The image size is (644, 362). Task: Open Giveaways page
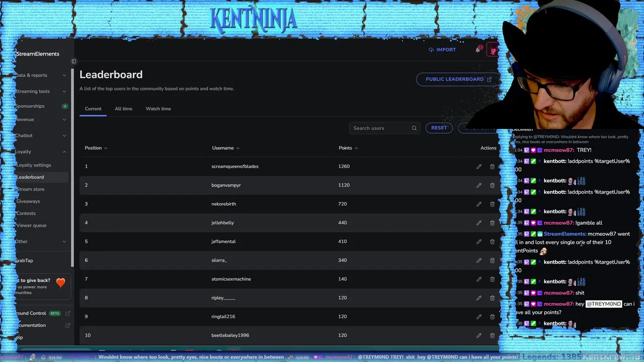click(28, 201)
